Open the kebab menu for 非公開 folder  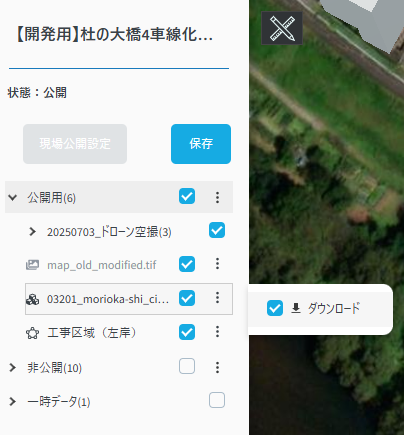(x=217, y=367)
